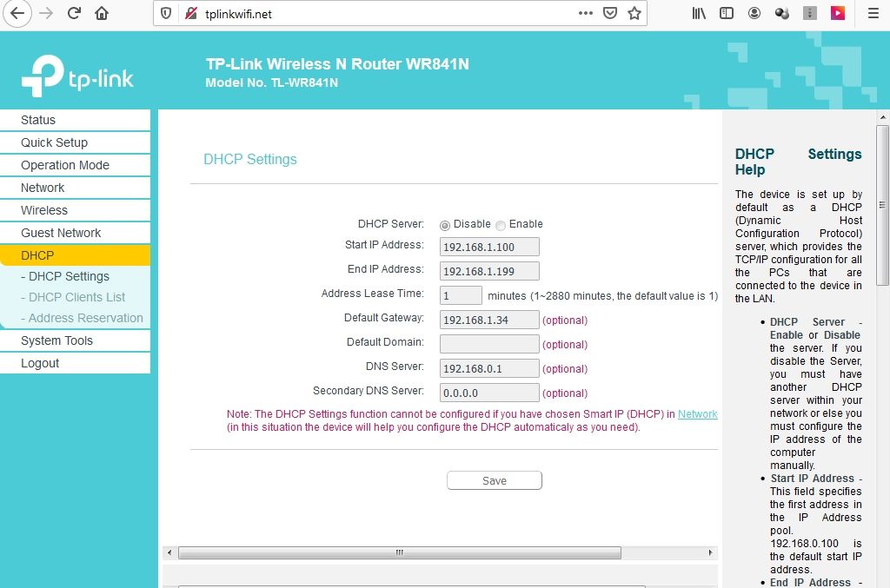Click the Save button
The image size is (890, 588).
tap(495, 480)
